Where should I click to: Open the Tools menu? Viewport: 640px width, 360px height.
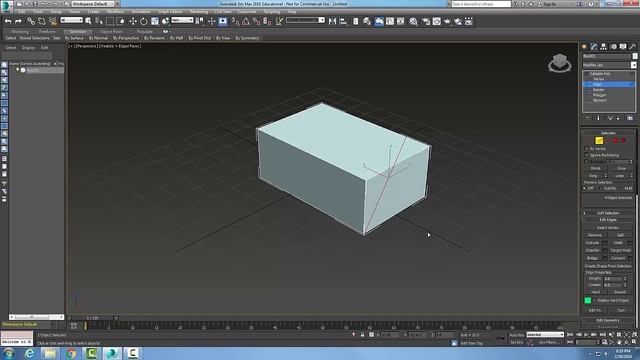click(x=38, y=11)
